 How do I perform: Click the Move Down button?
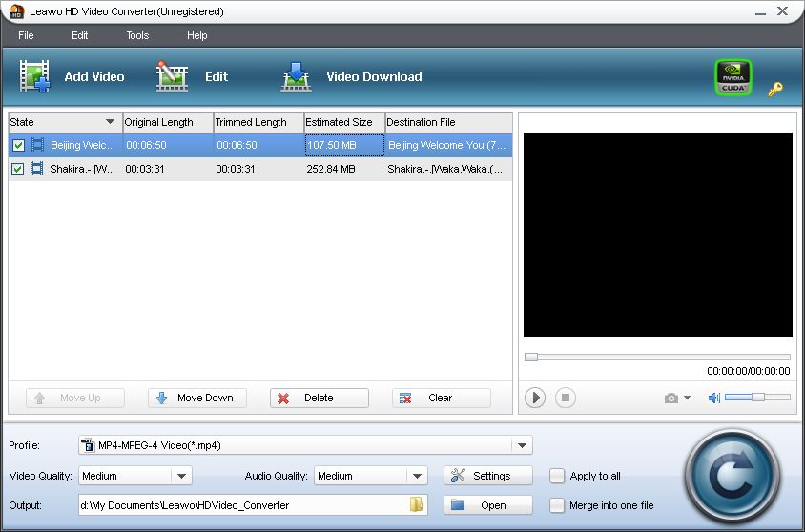click(x=197, y=398)
